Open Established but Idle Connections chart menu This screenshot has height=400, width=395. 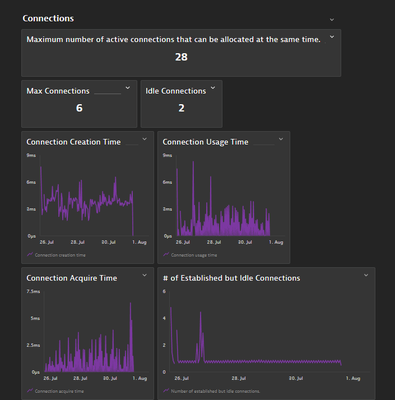(366, 275)
